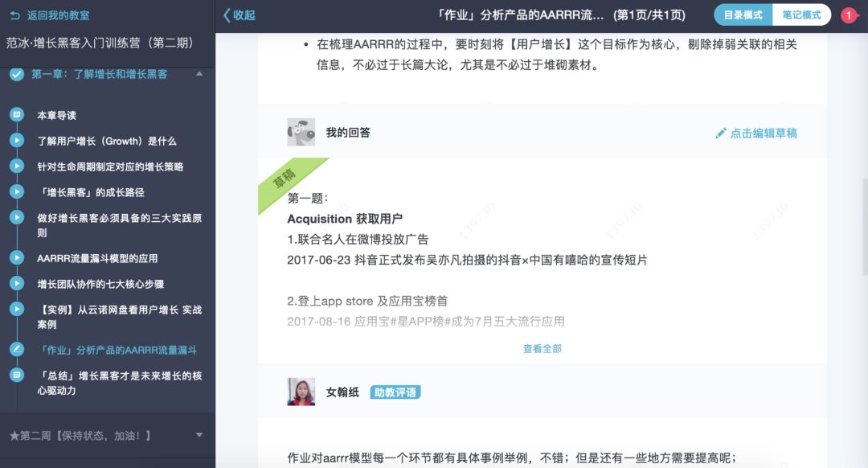Open the lesson 针对生命周期制定对应的增长策略
Screen dimensions: 868x468
coord(110,166)
